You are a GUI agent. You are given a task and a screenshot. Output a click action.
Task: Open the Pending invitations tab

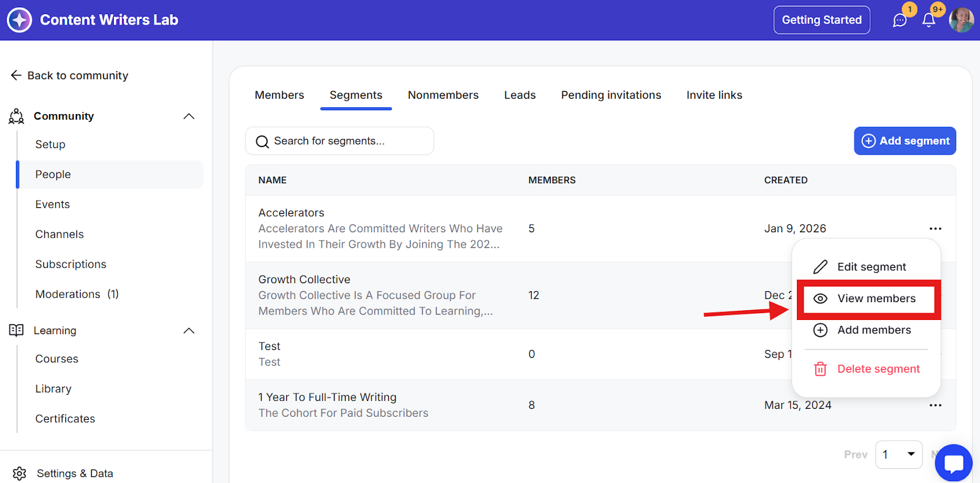611,95
